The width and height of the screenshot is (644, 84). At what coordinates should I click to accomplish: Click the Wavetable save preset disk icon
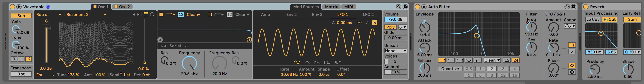405,7
